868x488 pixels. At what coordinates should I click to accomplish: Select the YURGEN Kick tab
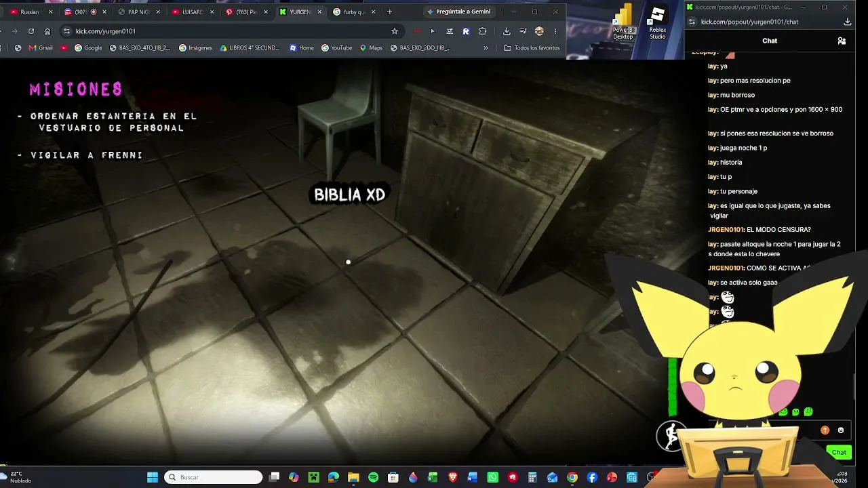tap(300, 12)
